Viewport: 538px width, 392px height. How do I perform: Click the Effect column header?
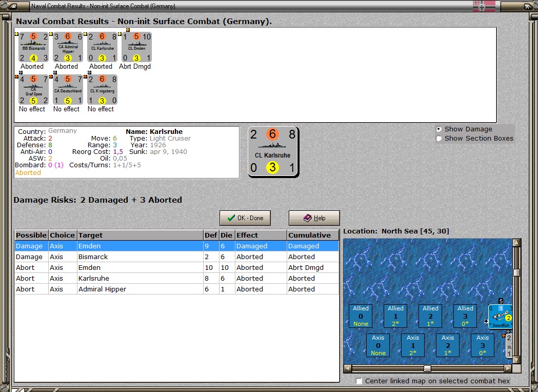pyautogui.click(x=261, y=235)
